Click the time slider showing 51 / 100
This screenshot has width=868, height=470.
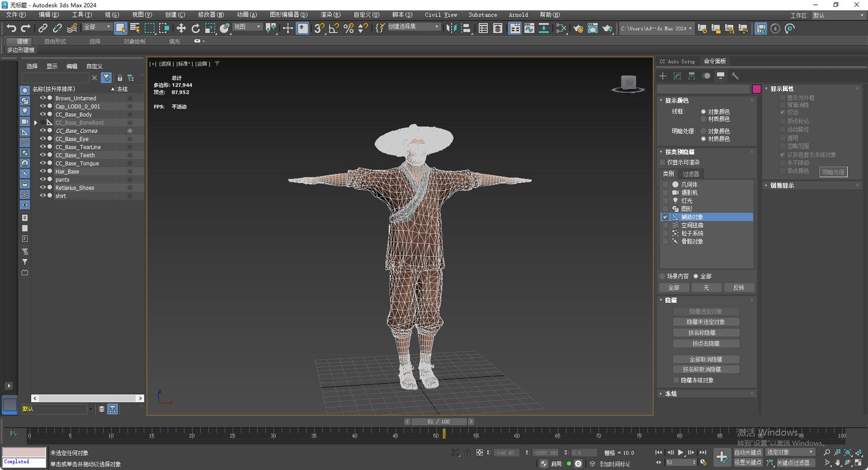pyautogui.click(x=439, y=422)
